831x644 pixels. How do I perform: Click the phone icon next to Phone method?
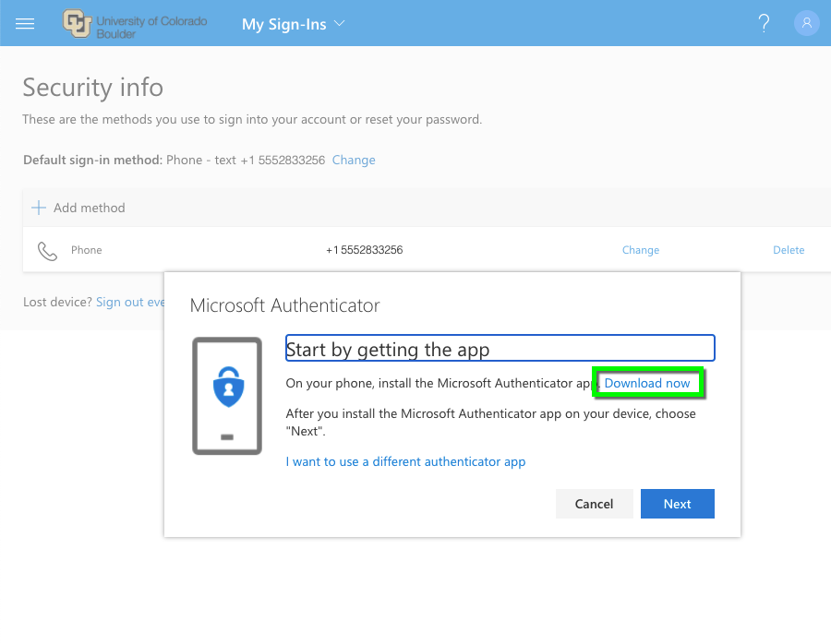[47, 249]
